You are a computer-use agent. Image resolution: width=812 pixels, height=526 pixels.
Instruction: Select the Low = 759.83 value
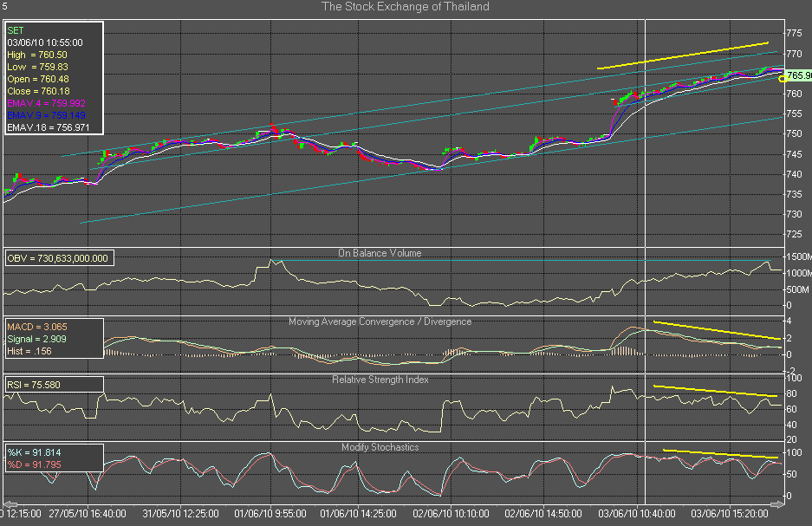point(38,67)
